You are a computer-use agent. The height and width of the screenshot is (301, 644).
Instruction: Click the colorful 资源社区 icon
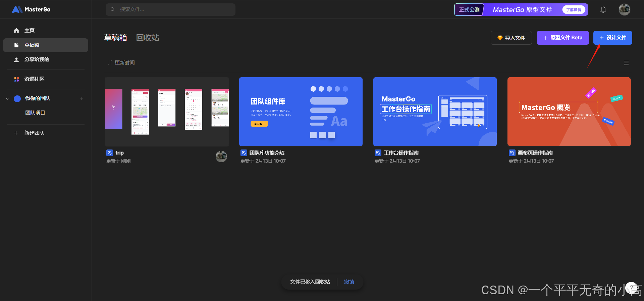16,79
